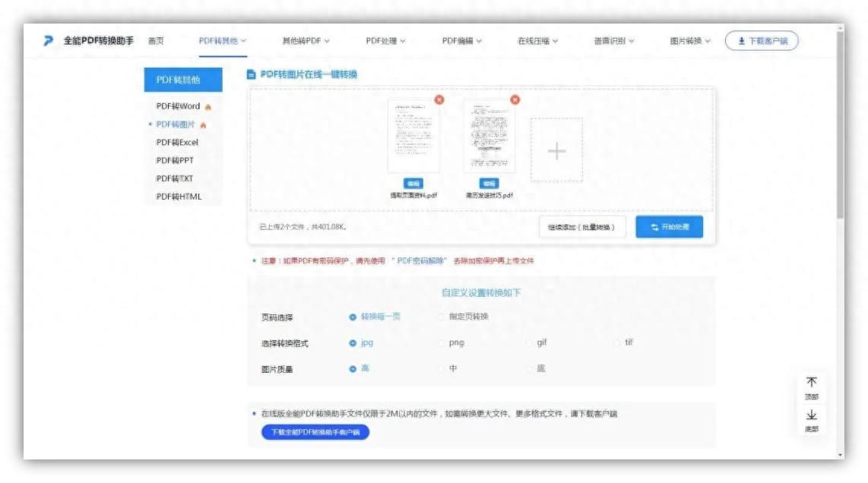The height and width of the screenshot is (483, 868).
Task: Click the 图片质量 label
Action: [x=277, y=370]
